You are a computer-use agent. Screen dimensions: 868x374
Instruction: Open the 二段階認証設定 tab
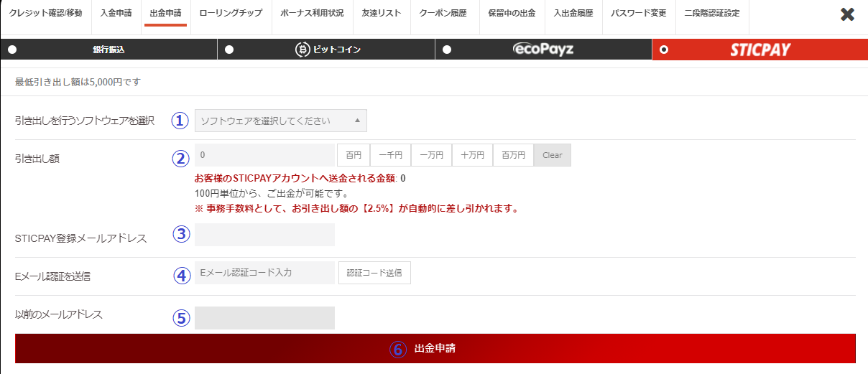[x=712, y=13]
